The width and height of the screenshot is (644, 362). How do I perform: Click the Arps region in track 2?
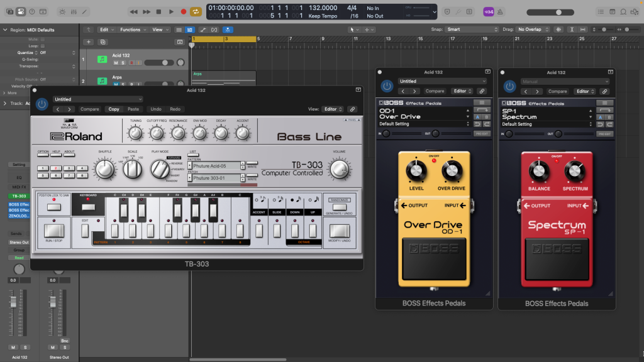click(x=224, y=78)
